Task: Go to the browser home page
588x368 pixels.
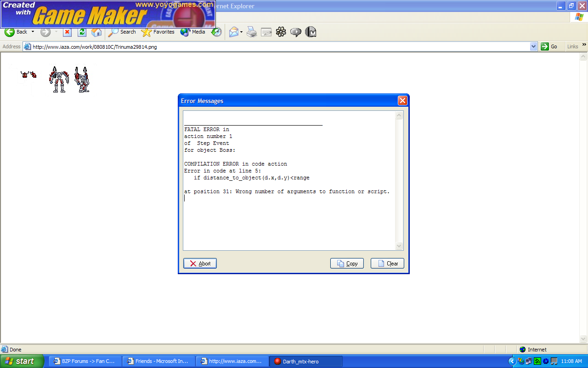Action: 96,32
